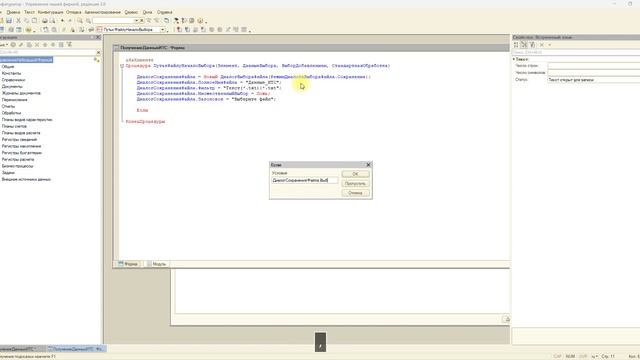Click the properties panel search field
Viewport: 640px width, 360px height.
click(576, 52)
